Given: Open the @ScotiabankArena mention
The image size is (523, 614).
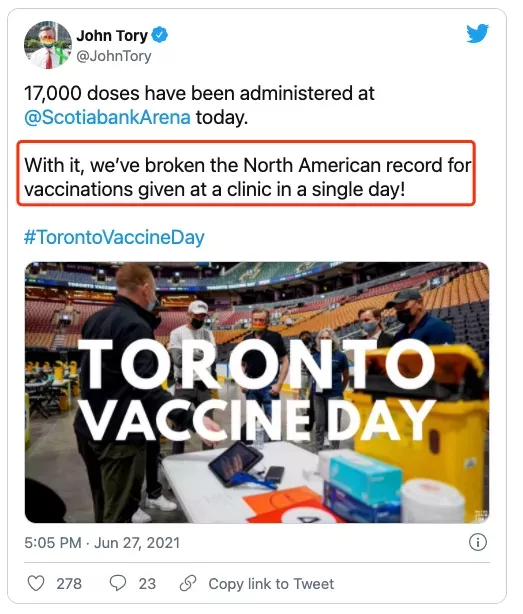Looking at the screenshot, I should pos(107,117).
